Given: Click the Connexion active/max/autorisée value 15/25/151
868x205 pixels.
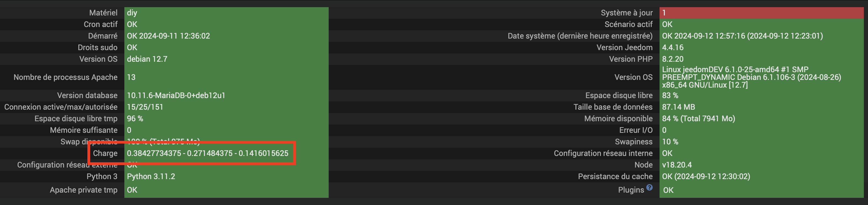Looking at the screenshot, I should (x=145, y=107).
